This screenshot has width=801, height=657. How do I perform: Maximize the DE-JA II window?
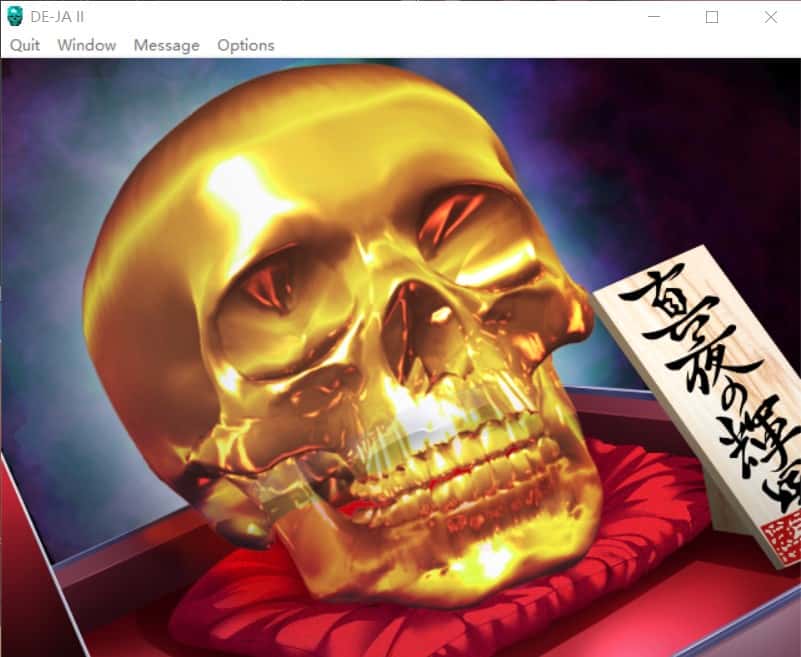[x=712, y=17]
